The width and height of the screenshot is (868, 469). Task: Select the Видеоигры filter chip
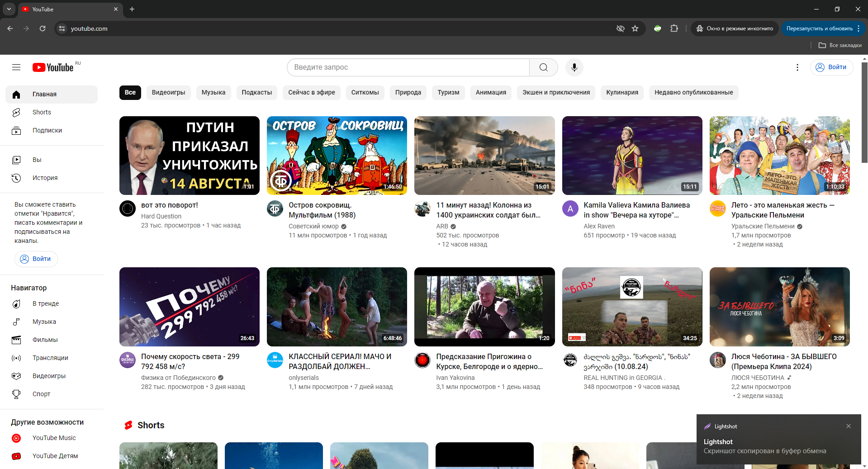pyautogui.click(x=168, y=92)
